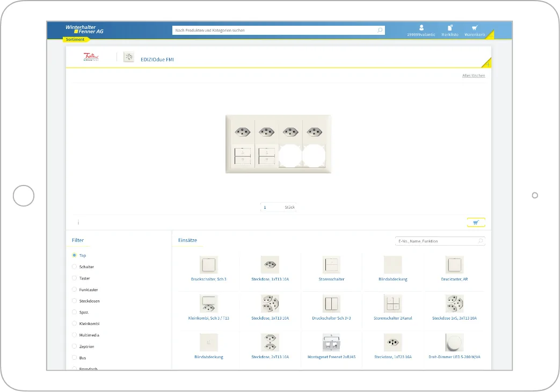Select the Multimedia filter option
The width and height of the screenshot is (560, 392).
[x=75, y=335]
